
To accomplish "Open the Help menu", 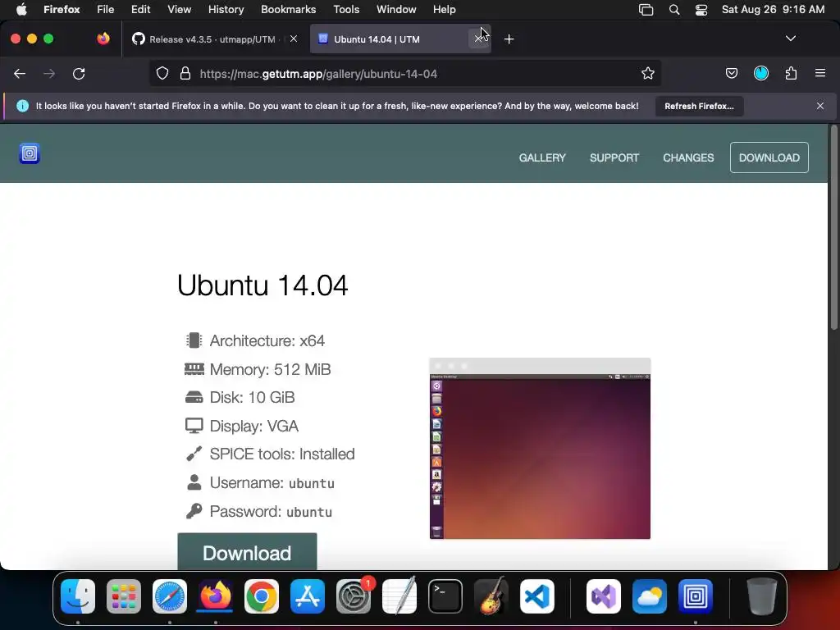I will click(x=444, y=10).
